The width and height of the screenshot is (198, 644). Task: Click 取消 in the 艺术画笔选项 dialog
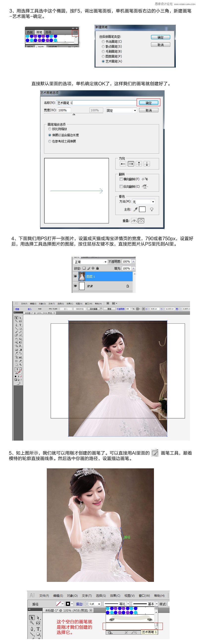pyautogui.click(x=148, y=110)
